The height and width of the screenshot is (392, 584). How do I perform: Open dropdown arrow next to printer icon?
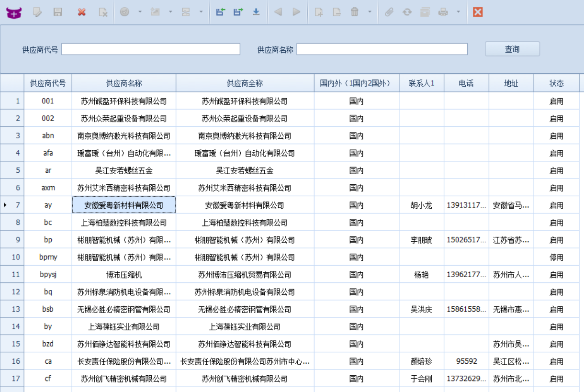click(458, 12)
